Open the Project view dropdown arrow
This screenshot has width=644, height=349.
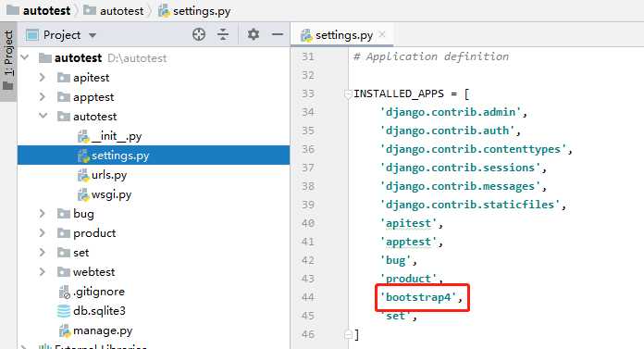tap(93, 36)
